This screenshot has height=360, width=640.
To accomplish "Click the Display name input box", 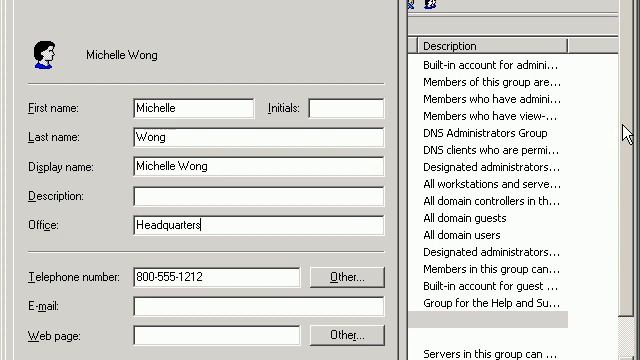I will coord(258,167).
